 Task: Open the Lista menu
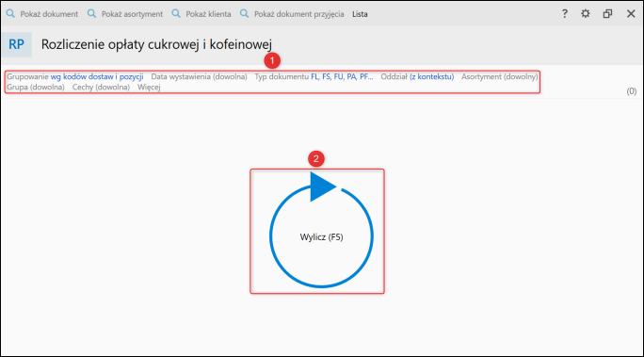tap(360, 14)
